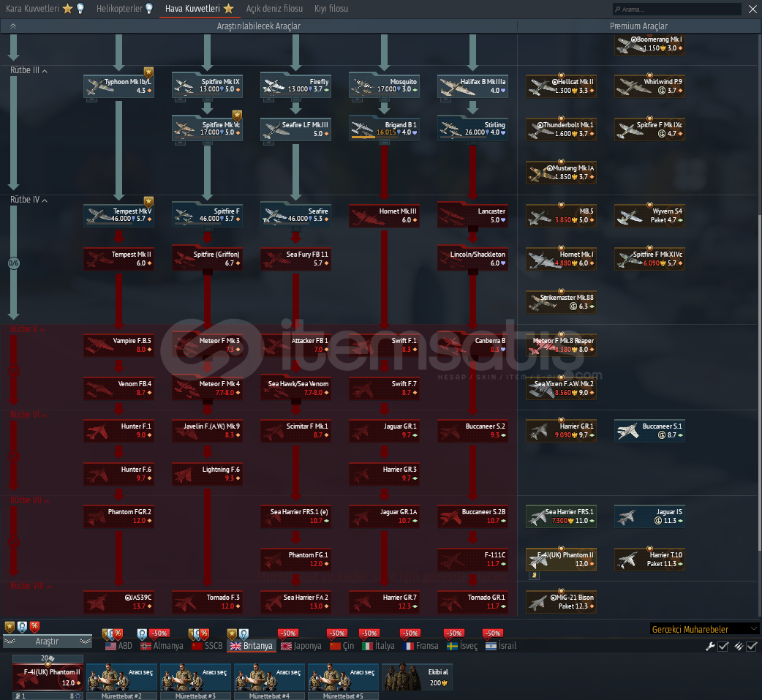This screenshot has height=700, width=762.
Task: Click Aracı seç for Mürettebat #4
Action: 270,677
